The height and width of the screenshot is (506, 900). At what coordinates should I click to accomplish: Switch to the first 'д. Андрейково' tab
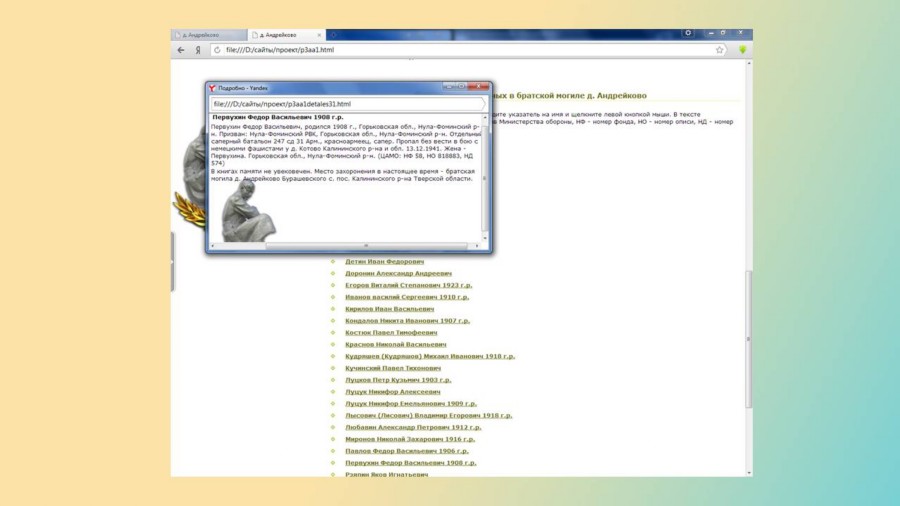click(207, 35)
